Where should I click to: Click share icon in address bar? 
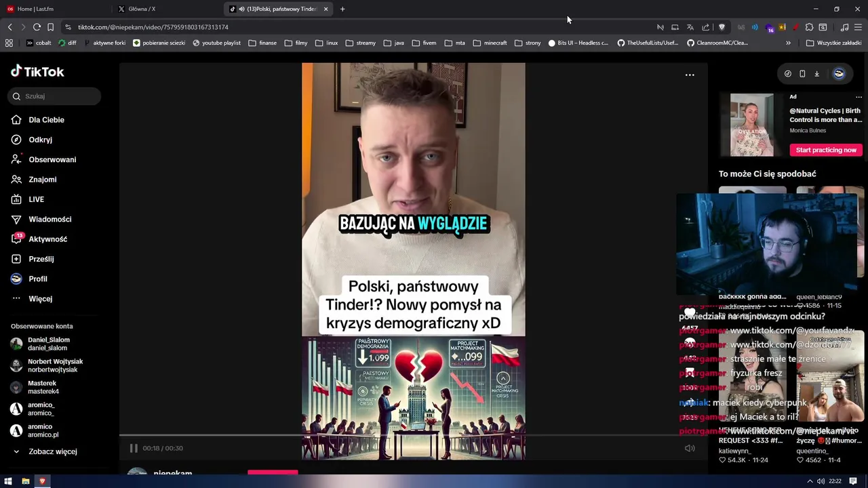click(705, 27)
